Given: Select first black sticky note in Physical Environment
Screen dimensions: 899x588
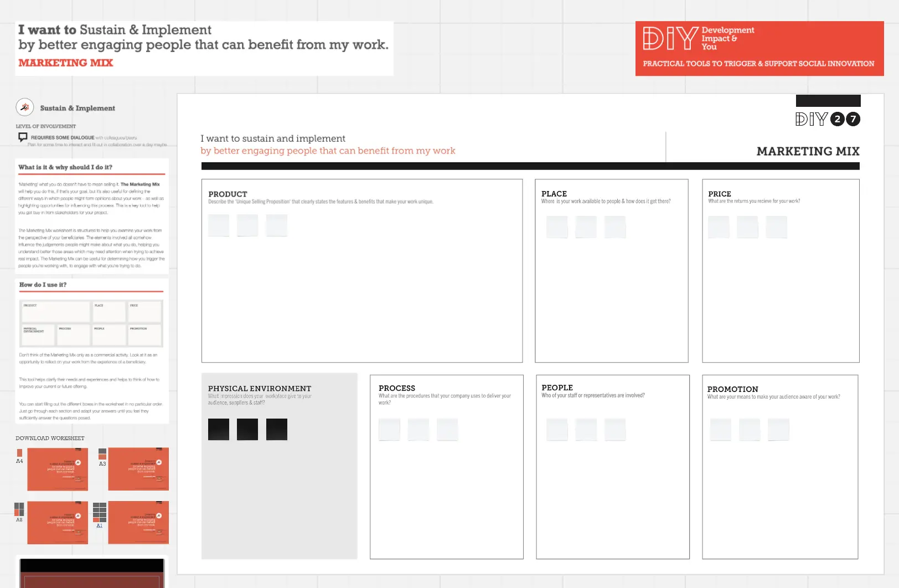Looking at the screenshot, I should point(219,429).
